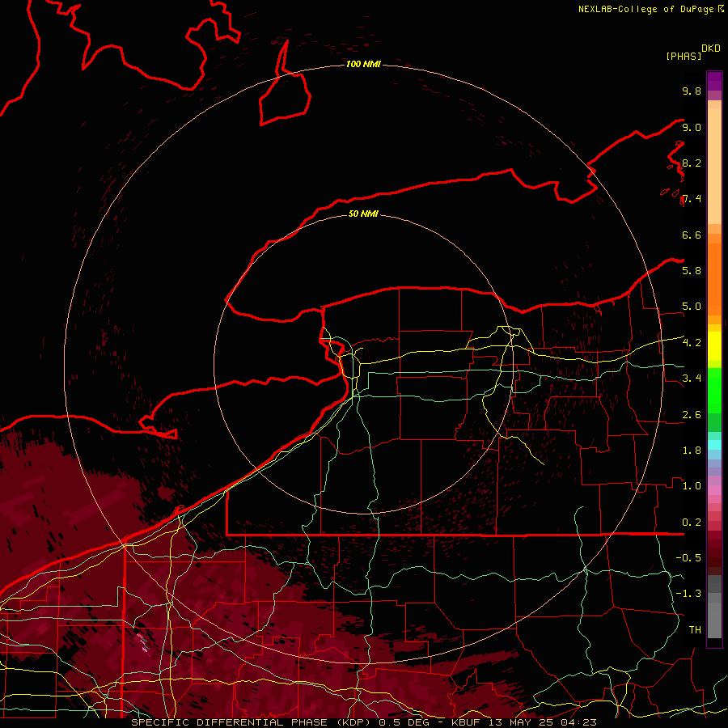Click the pink KDP pixels in the southwest echo
The height and width of the screenshot is (728, 728).
pyautogui.click(x=142, y=642)
